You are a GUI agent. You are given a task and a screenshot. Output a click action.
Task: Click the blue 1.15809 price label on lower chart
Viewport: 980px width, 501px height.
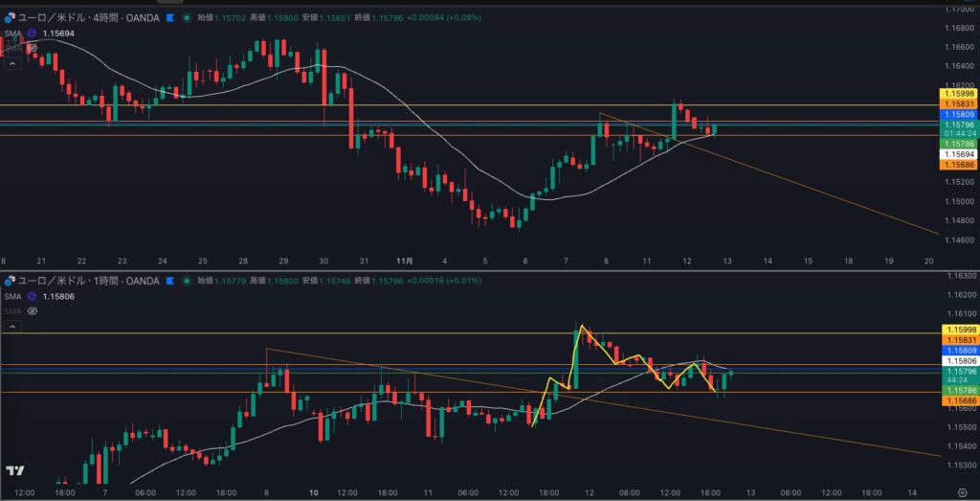coord(959,351)
